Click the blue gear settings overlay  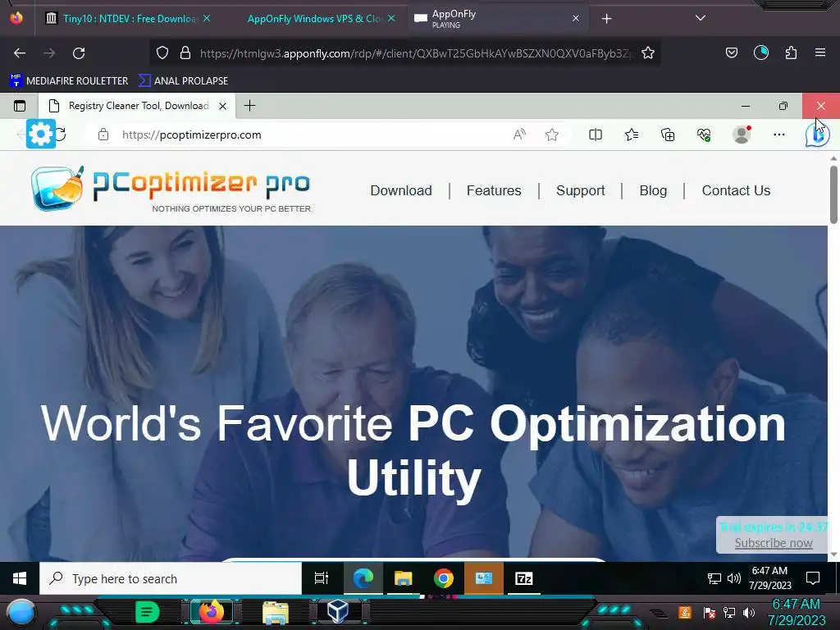pos(41,134)
